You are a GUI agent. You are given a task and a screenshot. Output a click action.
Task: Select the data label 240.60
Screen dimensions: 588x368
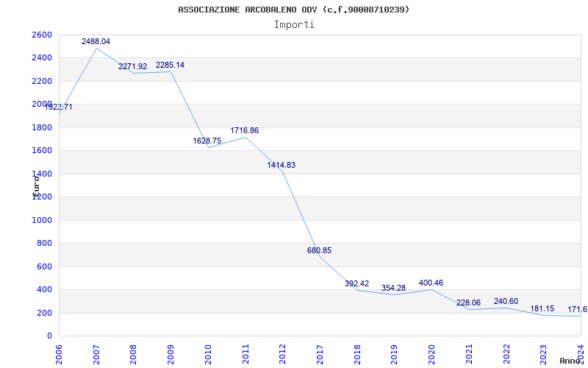coord(506,301)
